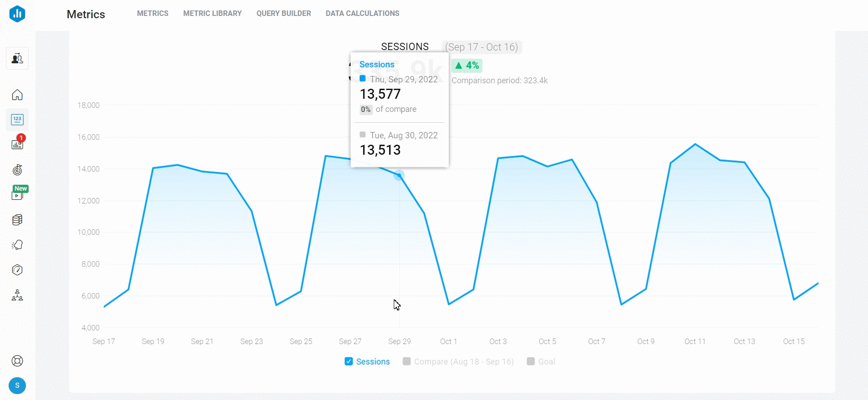Image resolution: width=868 pixels, height=400 pixels.
Task: Open the Data Calculations tab
Action: click(362, 14)
